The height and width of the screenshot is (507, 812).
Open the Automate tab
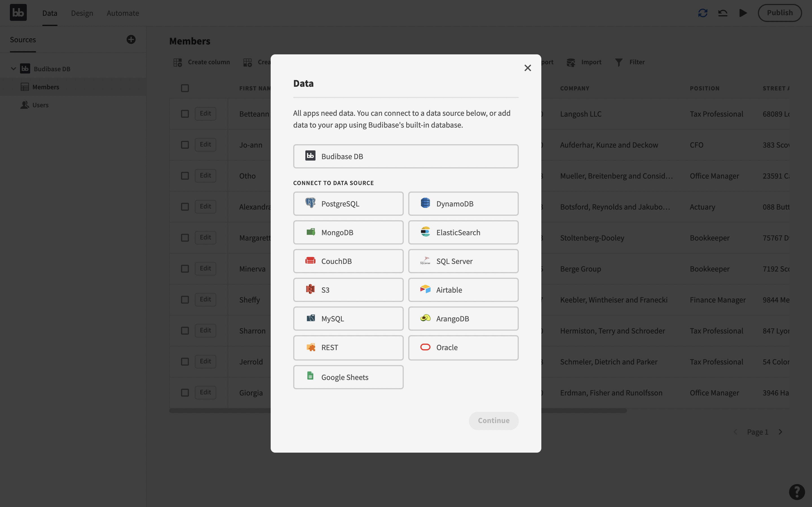click(x=123, y=13)
